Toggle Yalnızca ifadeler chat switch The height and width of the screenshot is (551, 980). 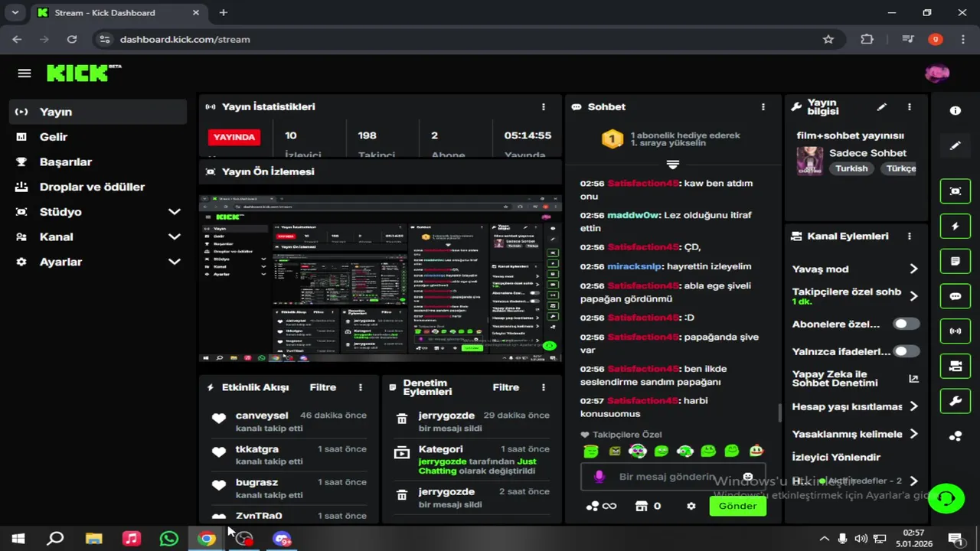coord(906,351)
